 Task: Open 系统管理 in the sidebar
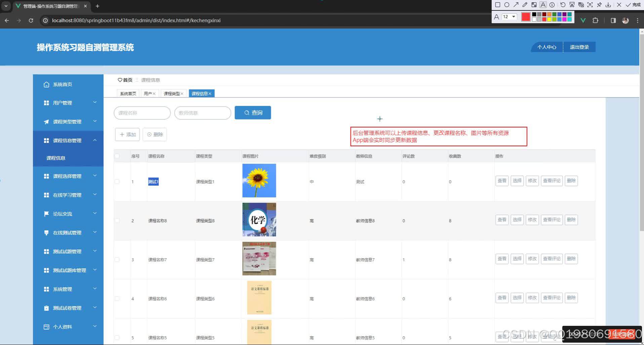point(68,289)
